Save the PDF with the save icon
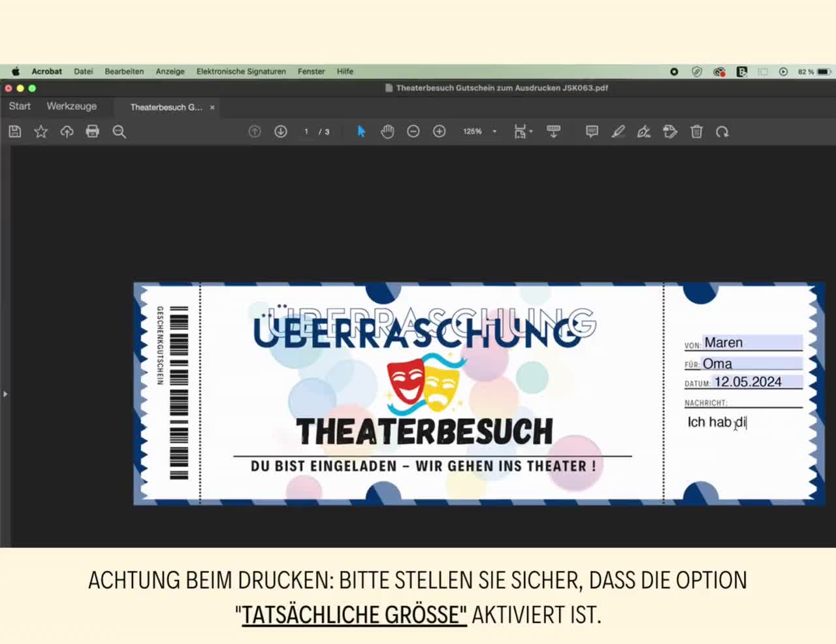836x644 pixels. pyautogui.click(x=14, y=131)
